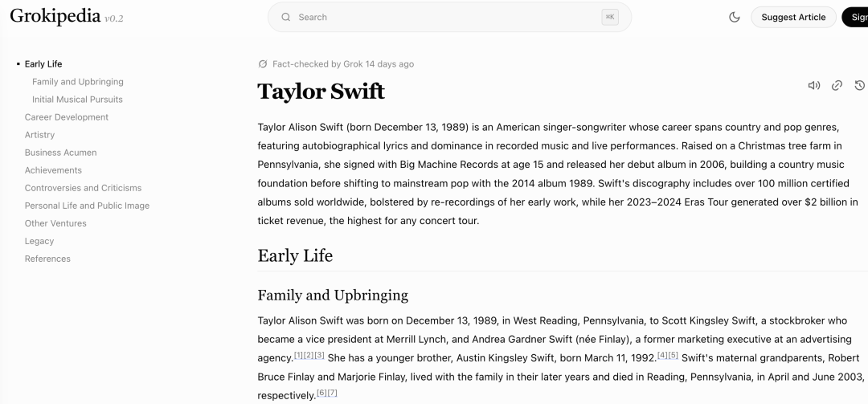Open the Career Development section

point(66,117)
